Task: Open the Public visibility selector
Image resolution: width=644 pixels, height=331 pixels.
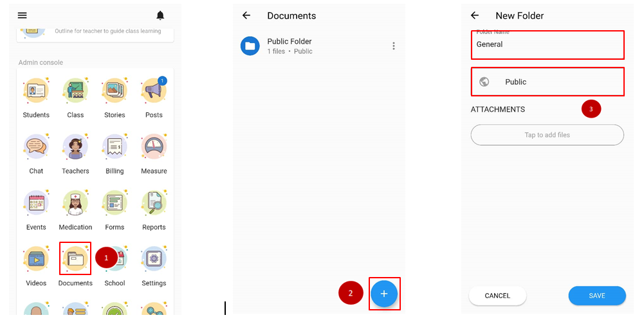Action: pos(547,82)
